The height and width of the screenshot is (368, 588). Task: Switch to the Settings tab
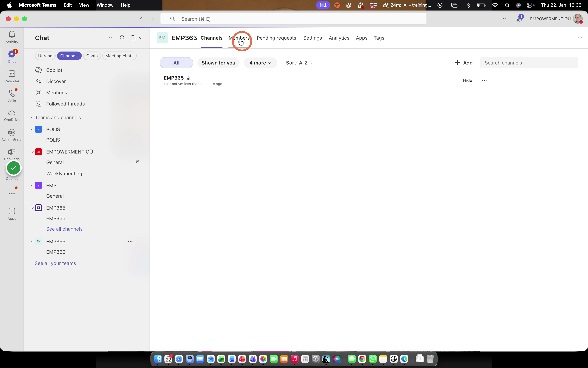(313, 38)
